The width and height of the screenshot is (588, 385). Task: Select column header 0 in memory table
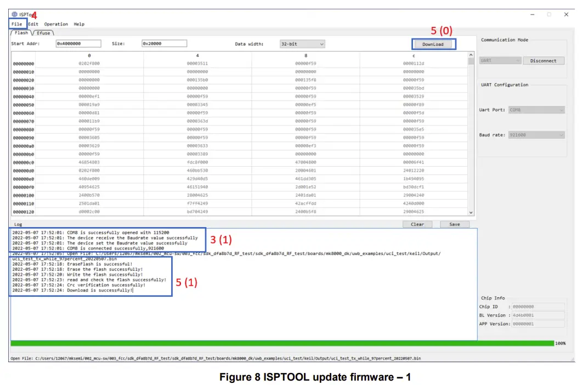pos(89,55)
